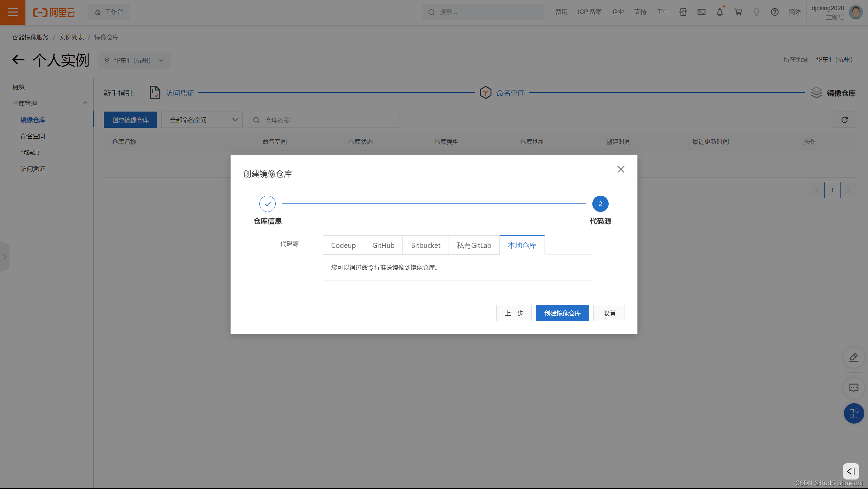Click the blue 创建镜像仓库 confirm button
Viewport: 868px width, 489px height.
click(562, 313)
